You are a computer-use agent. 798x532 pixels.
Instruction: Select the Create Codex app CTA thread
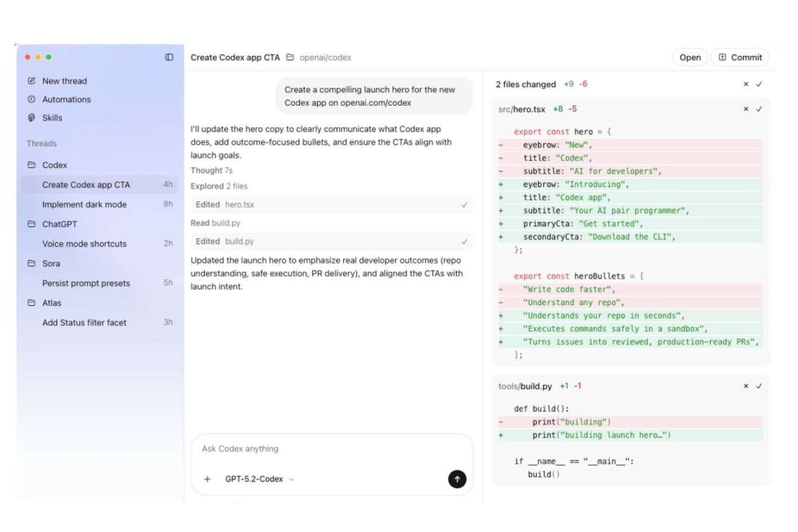[100, 185]
